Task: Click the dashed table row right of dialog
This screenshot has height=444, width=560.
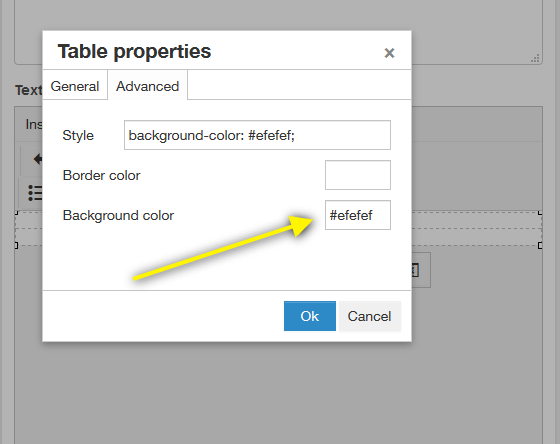Action: click(x=477, y=229)
